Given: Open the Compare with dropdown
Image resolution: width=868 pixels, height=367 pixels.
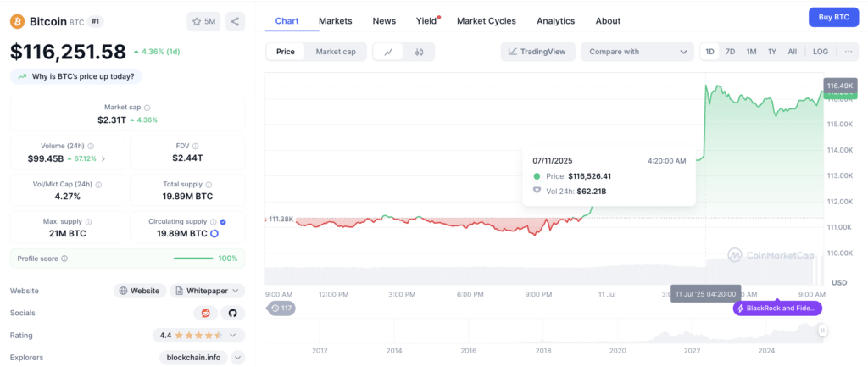Looking at the screenshot, I should pos(637,52).
